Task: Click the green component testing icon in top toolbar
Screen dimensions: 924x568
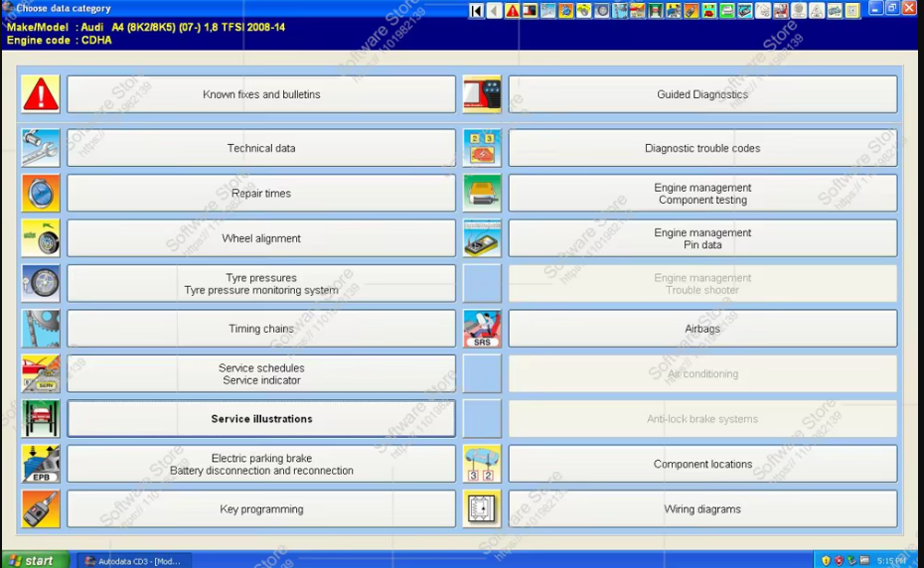Action: coord(727,11)
